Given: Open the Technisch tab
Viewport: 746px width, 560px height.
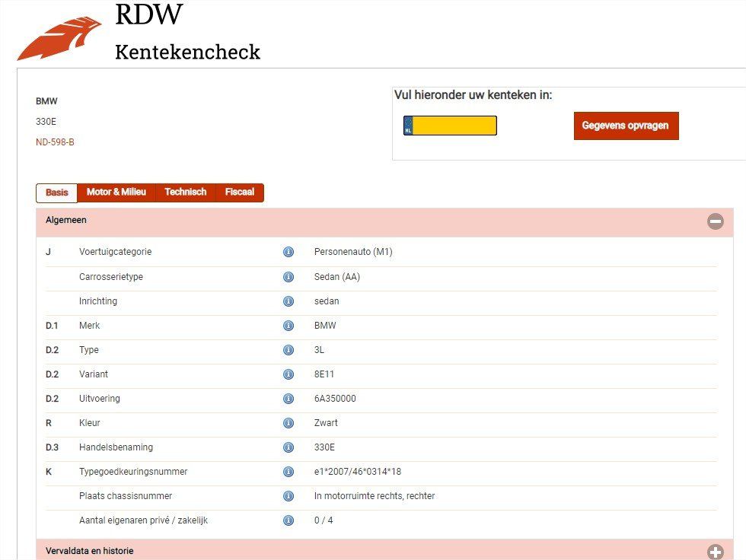Looking at the screenshot, I should pos(186,192).
